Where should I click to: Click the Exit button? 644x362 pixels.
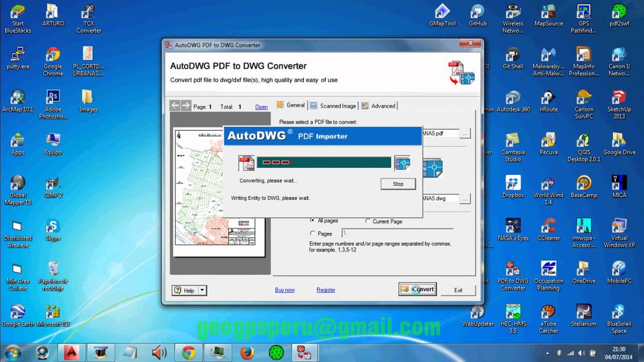[x=458, y=290]
